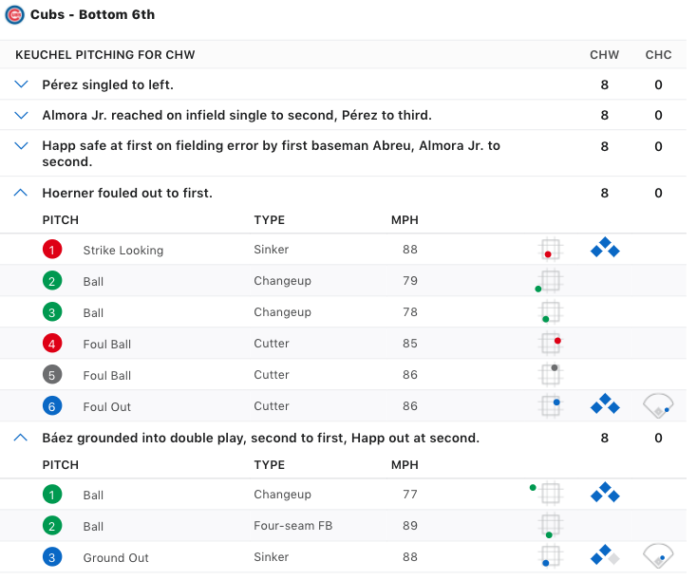Click the field hit-location icon on Ground Out row
This screenshot has width=697, height=580.
click(657, 556)
